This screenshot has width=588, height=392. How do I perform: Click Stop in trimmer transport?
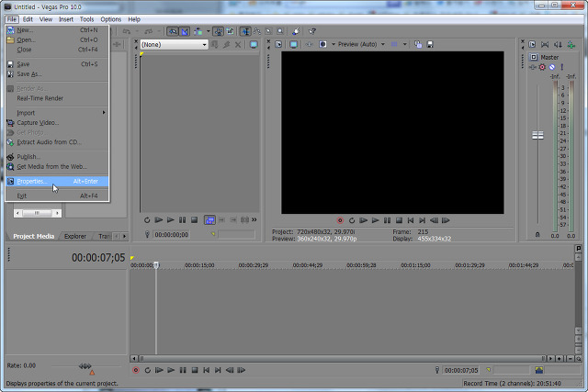point(194,220)
